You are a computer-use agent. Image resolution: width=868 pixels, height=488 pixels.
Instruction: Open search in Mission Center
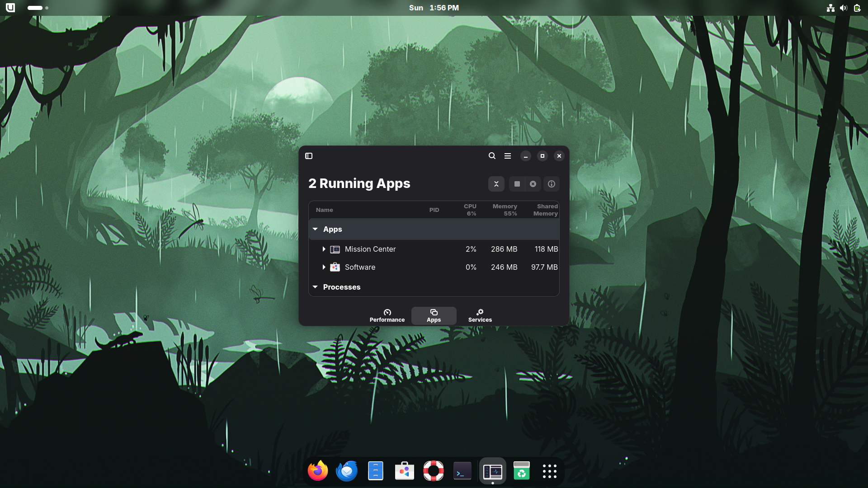492,156
